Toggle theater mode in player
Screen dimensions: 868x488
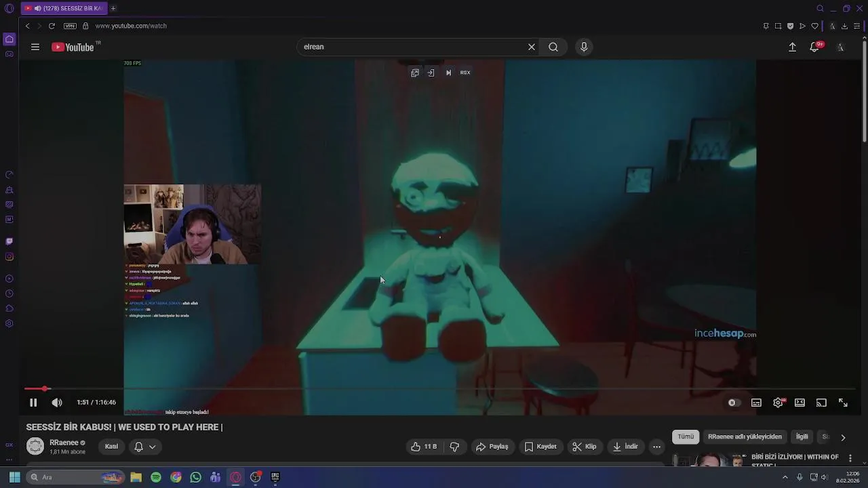[x=800, y=403]
